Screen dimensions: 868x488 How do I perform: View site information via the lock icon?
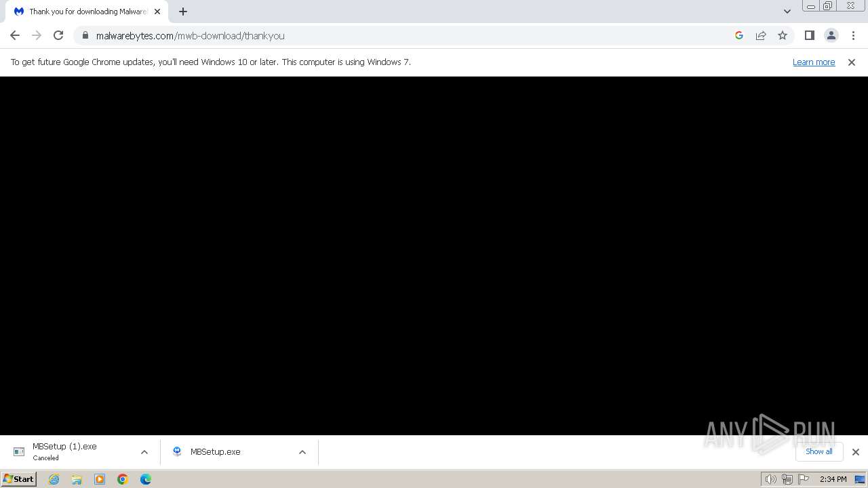(85, 35)
